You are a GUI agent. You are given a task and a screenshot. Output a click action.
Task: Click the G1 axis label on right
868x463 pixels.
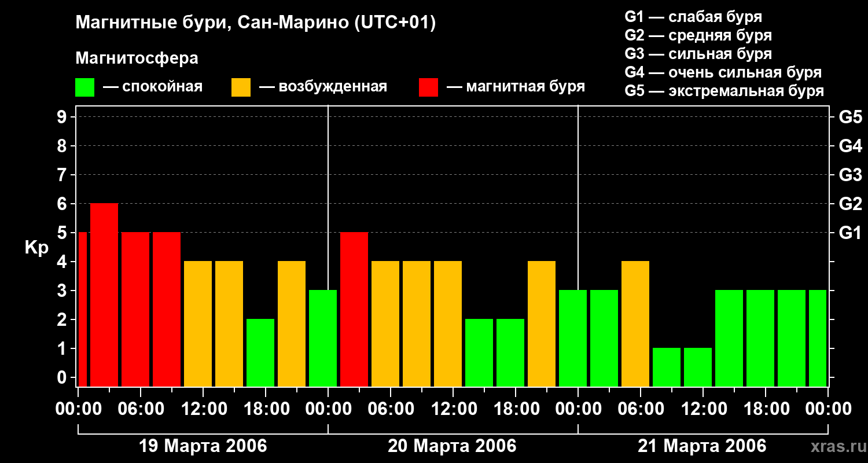850,233
